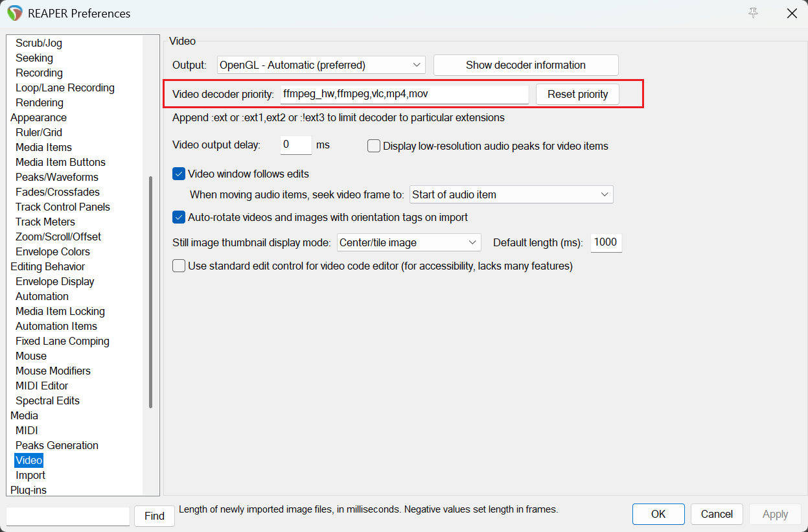This screenshot has width=808, height=532.
Task: Select Track Meters page
Action: [45, 222]
